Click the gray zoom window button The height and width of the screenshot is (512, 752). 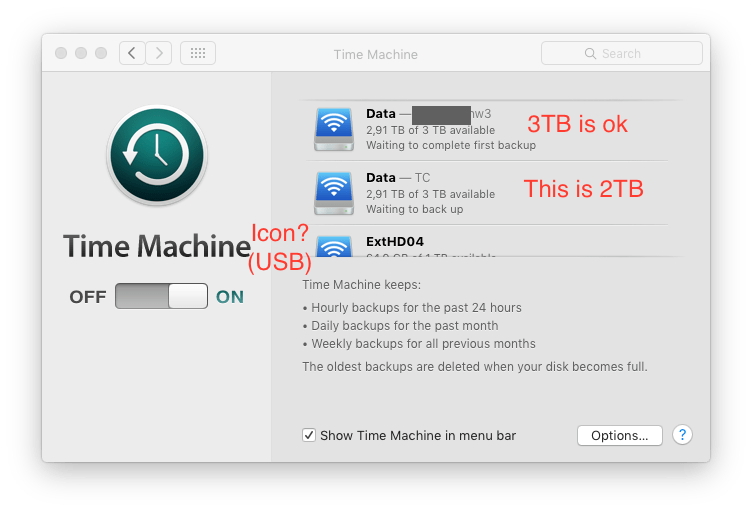[x=101, y=53]
